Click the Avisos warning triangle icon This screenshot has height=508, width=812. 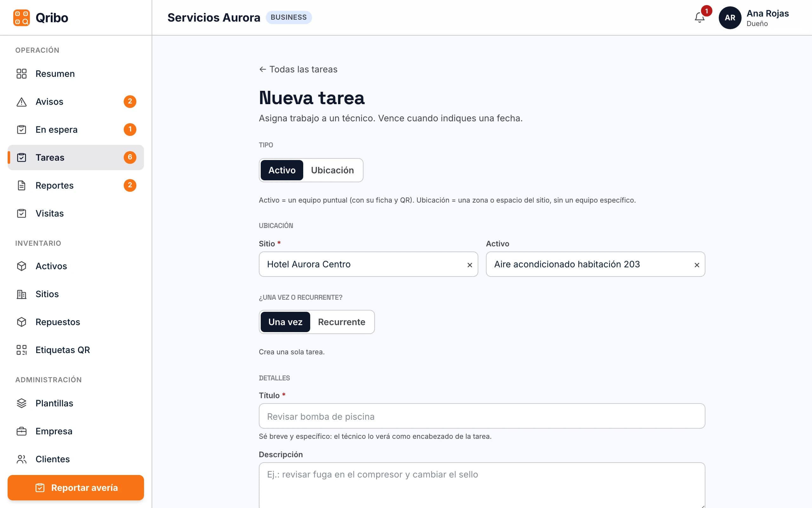point(22,102)
